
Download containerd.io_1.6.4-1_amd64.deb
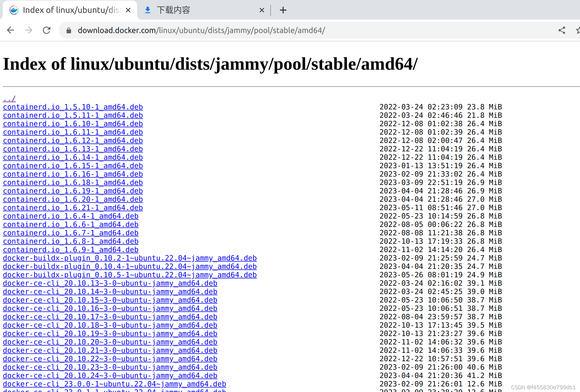coord(71,216)
